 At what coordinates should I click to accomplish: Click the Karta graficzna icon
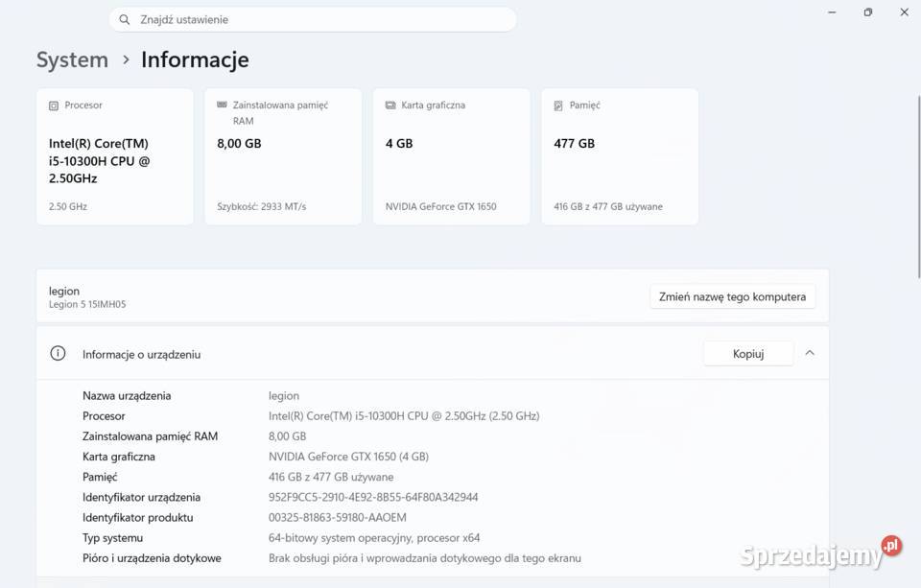pyautogui.click(x=390, y=106)
